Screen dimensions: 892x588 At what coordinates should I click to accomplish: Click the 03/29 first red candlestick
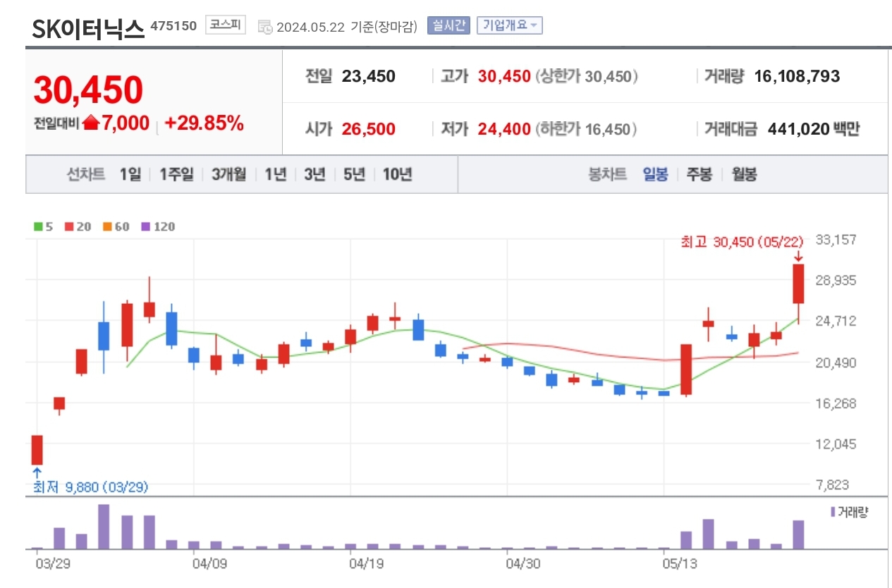pyautogui.click(x=37, y=450)
